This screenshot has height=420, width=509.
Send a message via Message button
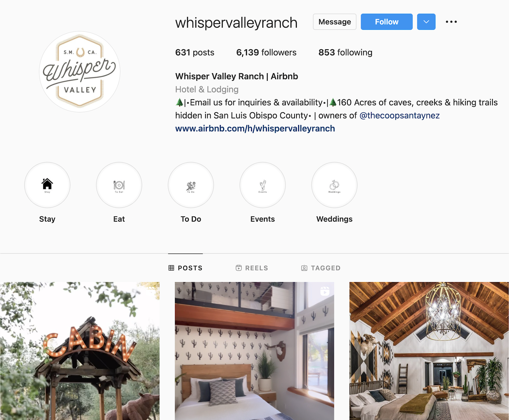coord(335,22)
